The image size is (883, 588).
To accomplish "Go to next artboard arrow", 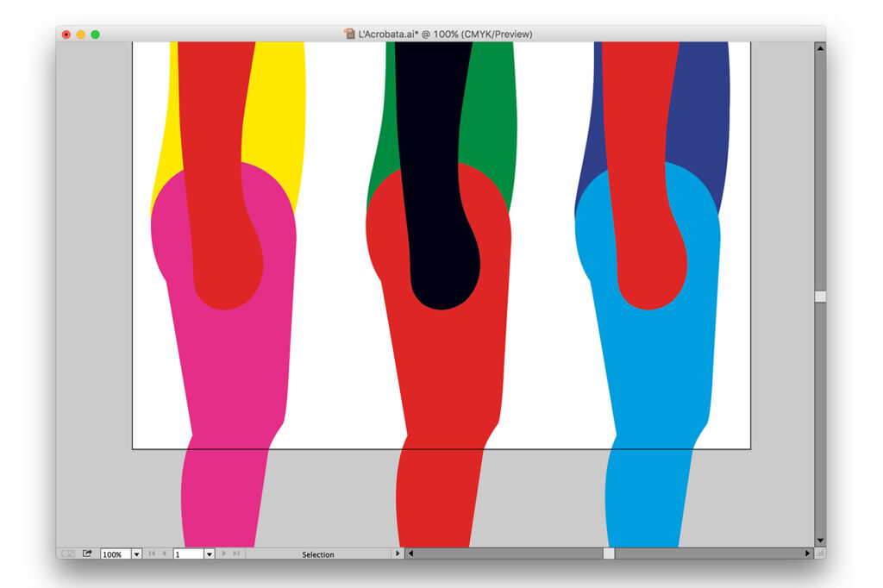I will click(x=224, y=554).
